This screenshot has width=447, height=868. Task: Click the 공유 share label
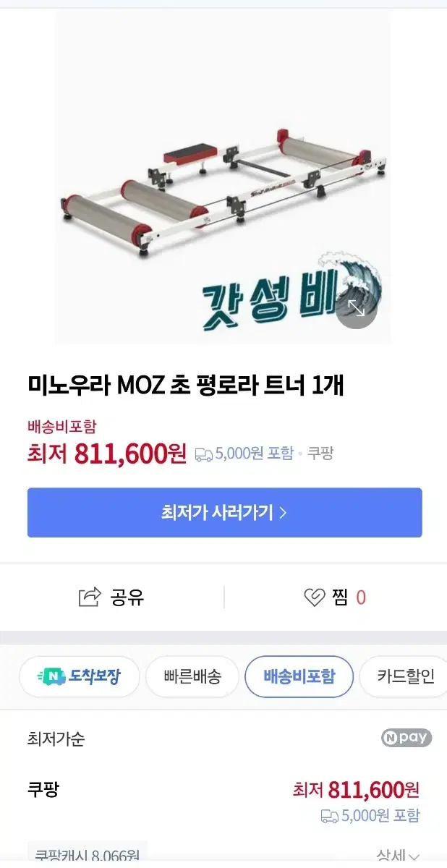click(127, 597)
